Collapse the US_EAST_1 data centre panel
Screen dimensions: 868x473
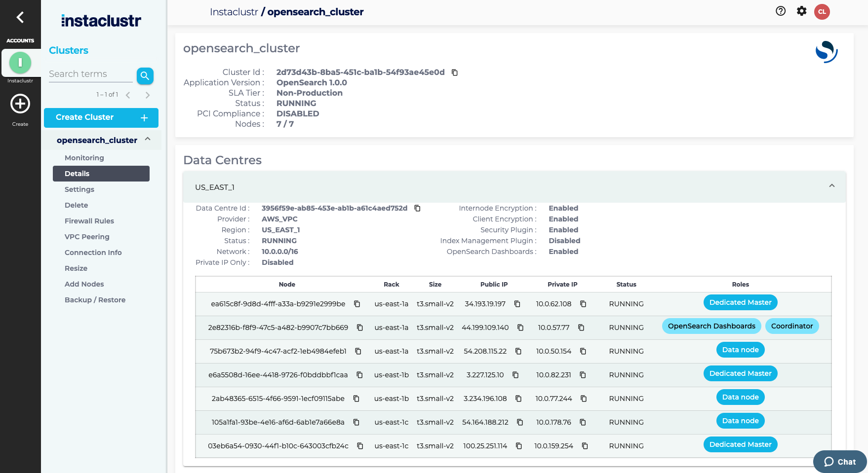pos(831,186)
